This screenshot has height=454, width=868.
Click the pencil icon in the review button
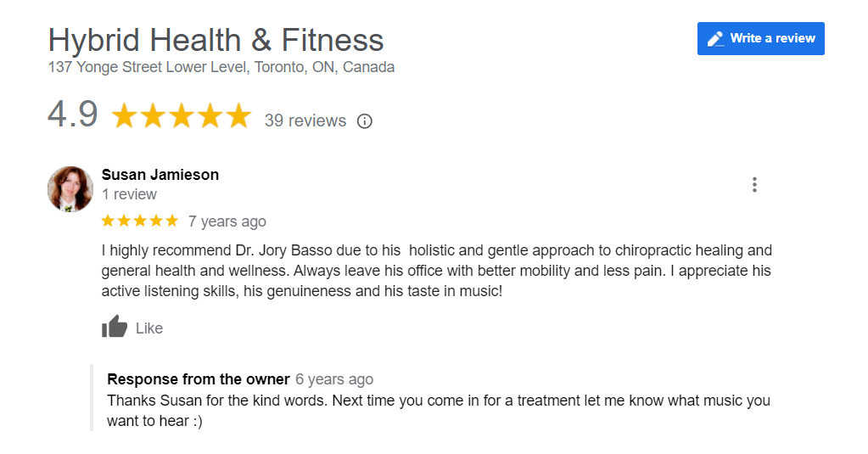715,39
